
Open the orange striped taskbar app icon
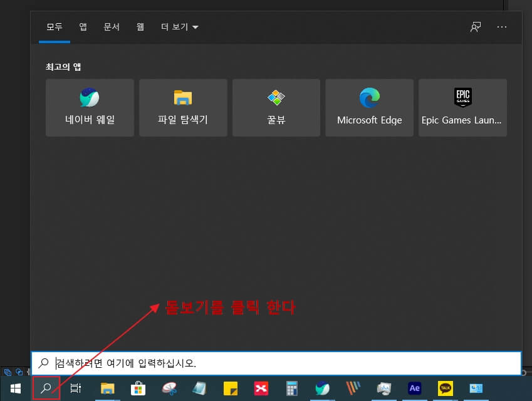point(353,388)
